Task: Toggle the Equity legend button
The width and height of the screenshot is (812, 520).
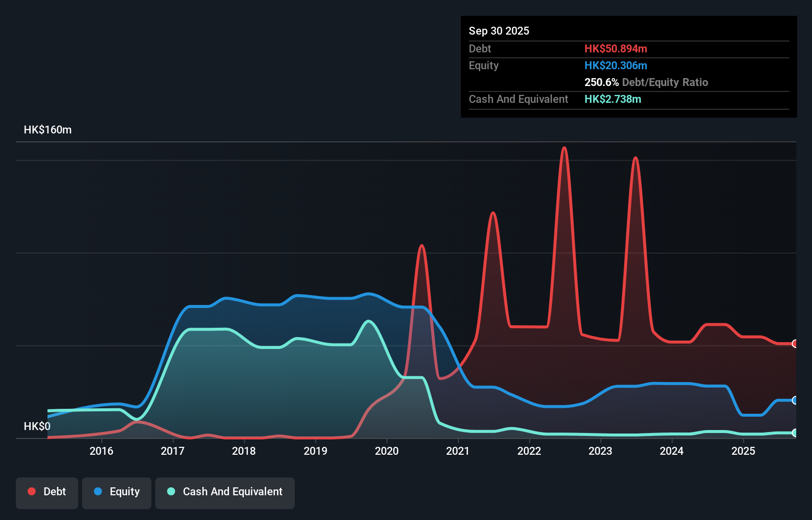Action: click(117, 493)
